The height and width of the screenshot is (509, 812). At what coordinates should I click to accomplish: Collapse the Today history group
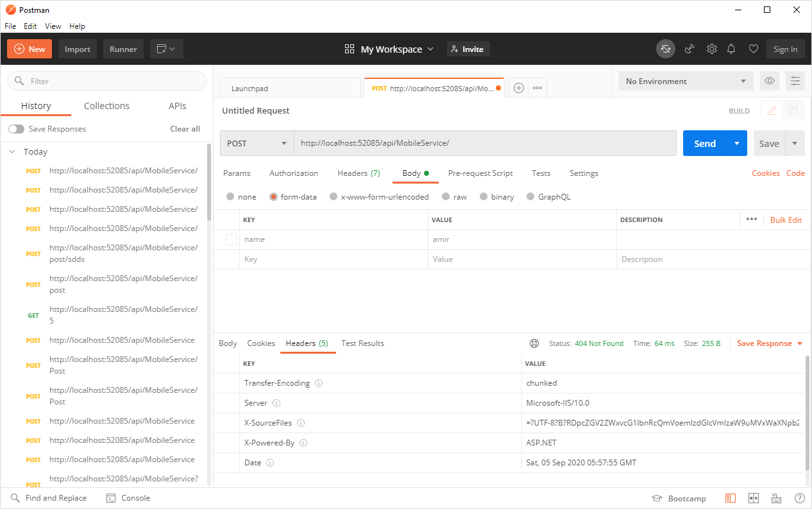[x=11, y=151]
